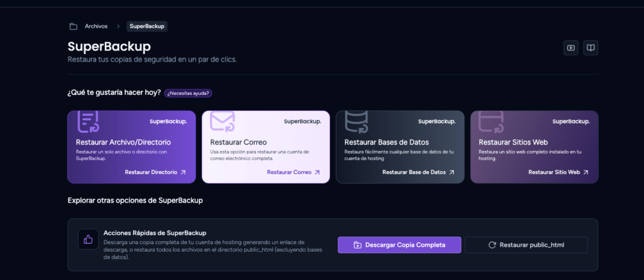Click the arrow icon beside Restaurar Correo link
Viewport: 644px width, 280px height.
pyautogui.click(x=317, y=172)
